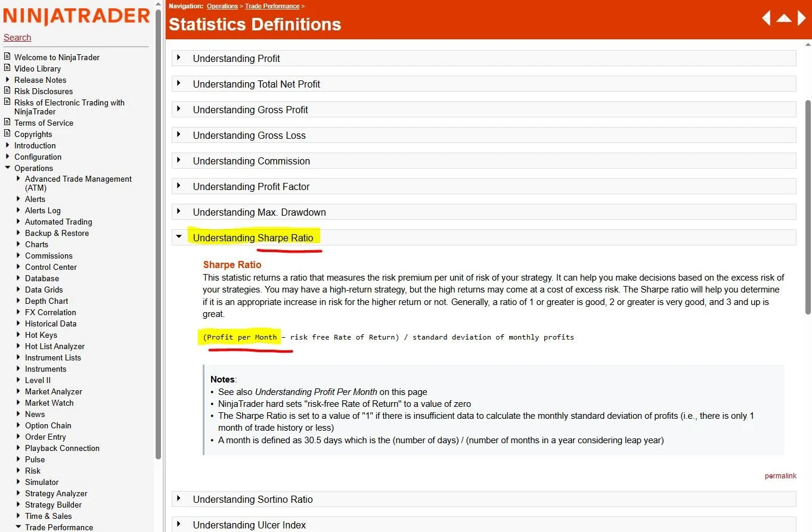Open Backup & Restore topic
The image size is (812, 532).
pyautogui.click(x=57, y=233)
